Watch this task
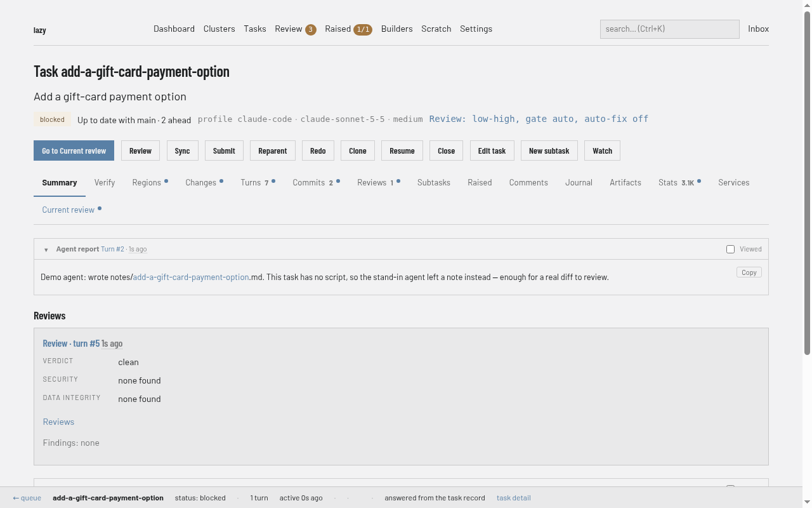Screen dimensions: 812x508 point(603,150)
